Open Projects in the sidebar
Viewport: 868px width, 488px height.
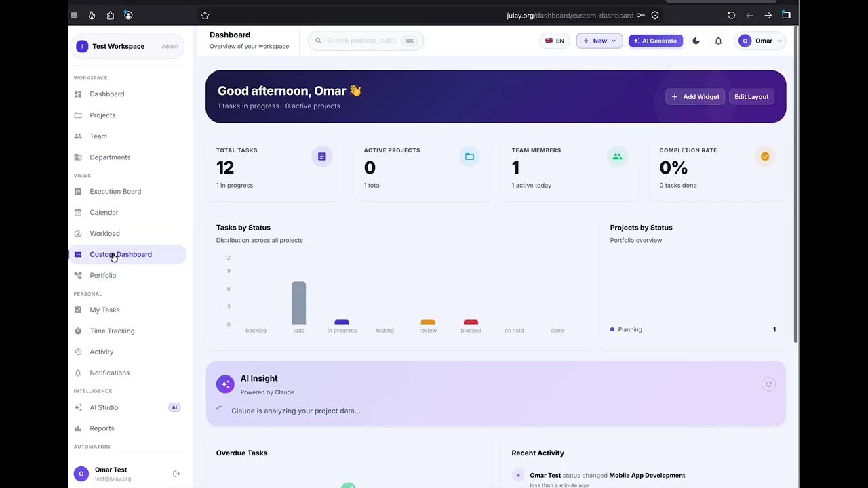point(127,115)
